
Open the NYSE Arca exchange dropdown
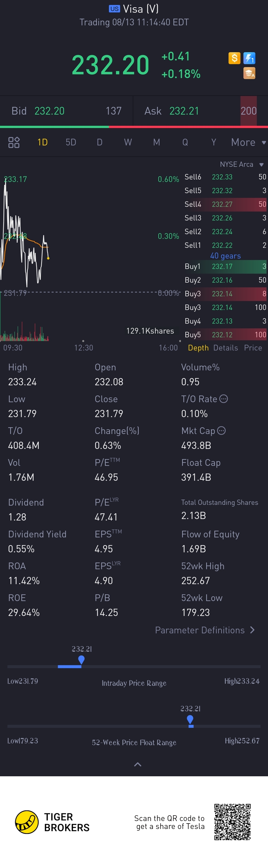click(241, 165)
